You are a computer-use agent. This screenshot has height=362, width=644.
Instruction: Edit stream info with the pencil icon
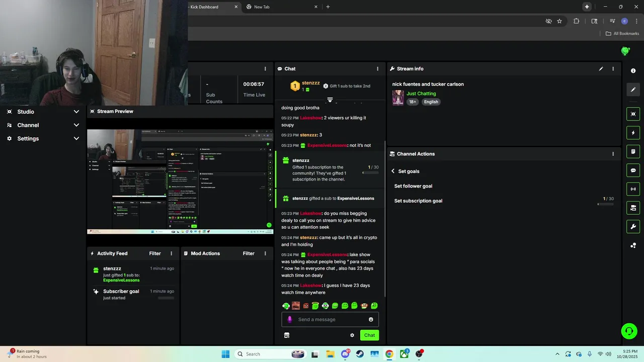(601, 69)
